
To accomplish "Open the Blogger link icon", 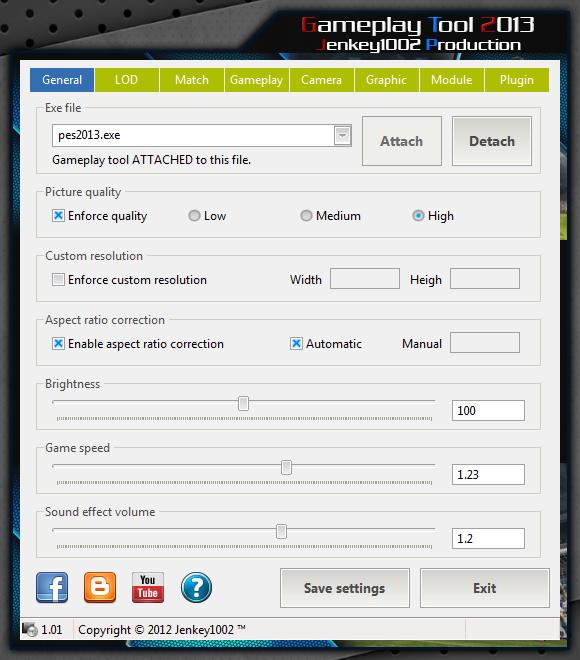I will tap(100, 587).
